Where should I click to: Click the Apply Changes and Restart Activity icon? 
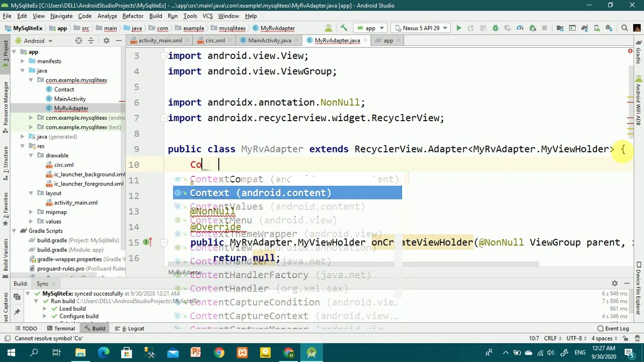tap(471, 28)
